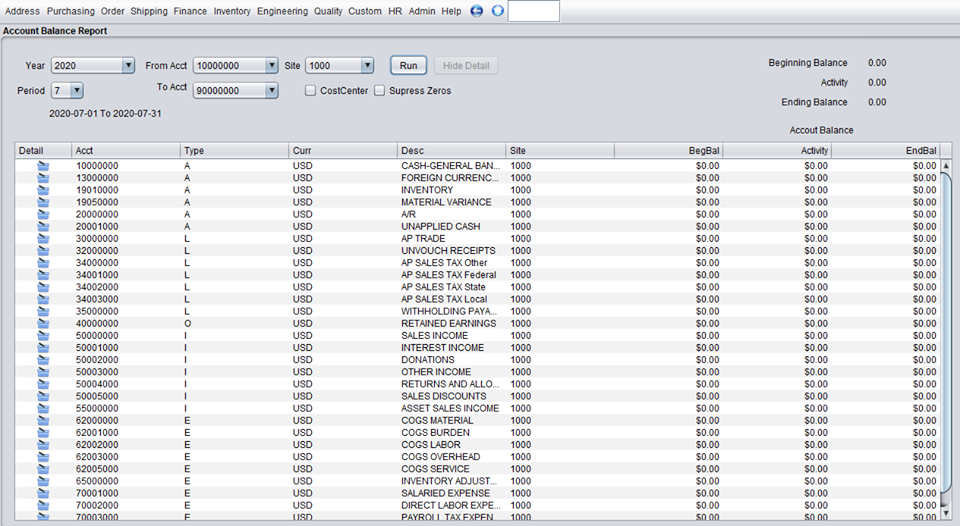Viewport: 960px width, 526px height.
Task: Open detail folder for COGS SERVICE row
Action: (43, 469)
